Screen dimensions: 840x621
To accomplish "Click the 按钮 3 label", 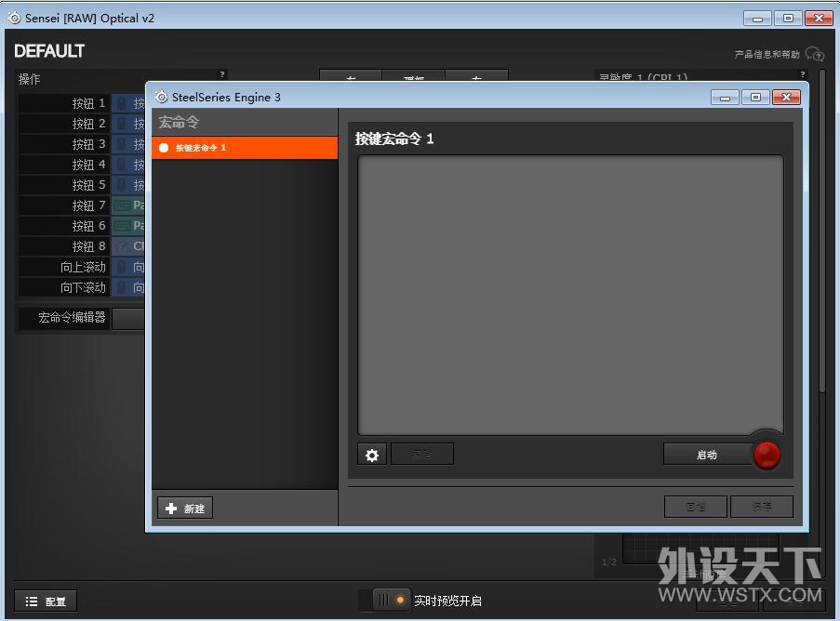I will pyautogui.click(x=88, y=144).
